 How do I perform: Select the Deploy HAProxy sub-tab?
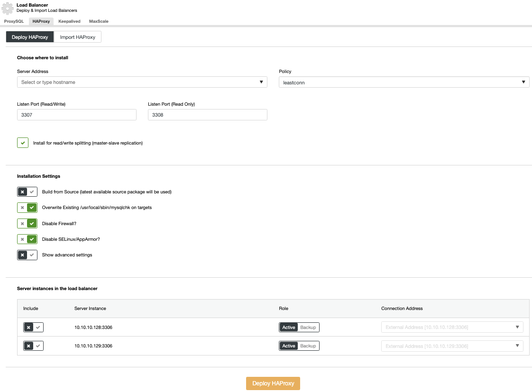coord(30,37)
